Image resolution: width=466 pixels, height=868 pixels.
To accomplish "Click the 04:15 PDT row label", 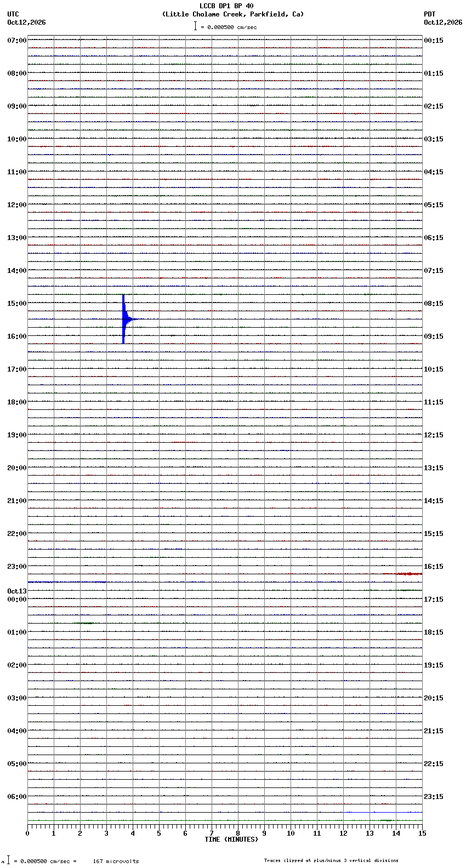I will 434,172.
